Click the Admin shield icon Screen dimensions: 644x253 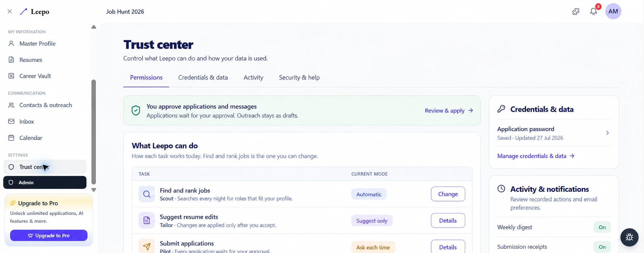click(x=11, y=183)
